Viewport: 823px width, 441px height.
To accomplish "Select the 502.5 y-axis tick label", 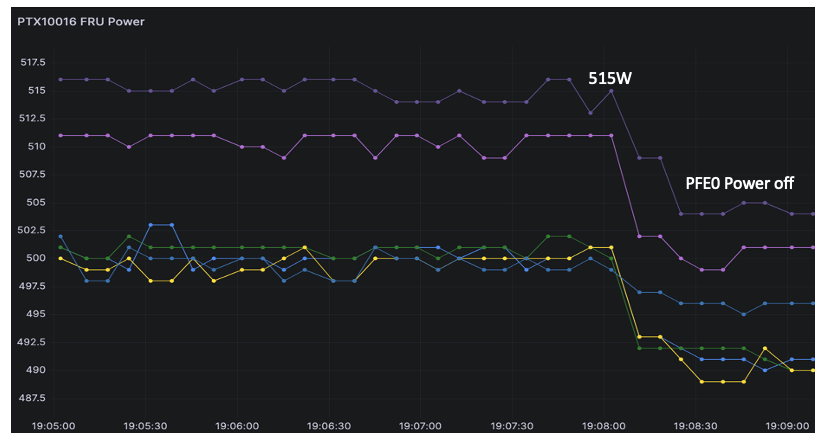I will pyautogui.click(x=33, y=230).
